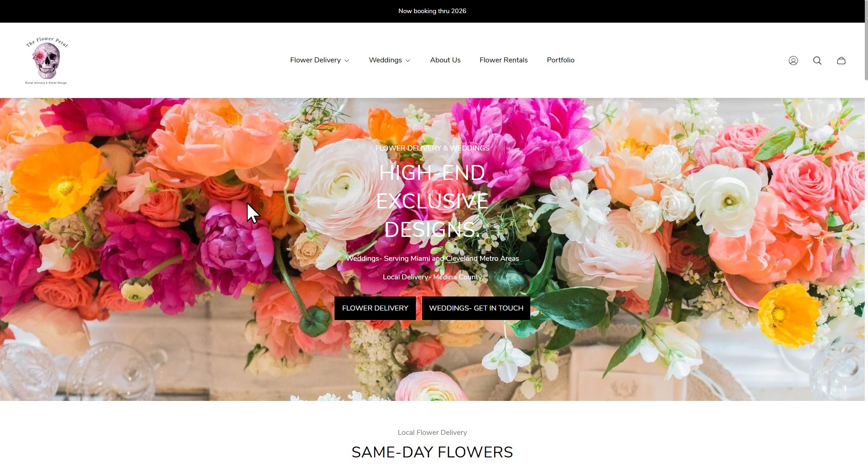This screenshot has width=868, height=466.
Task: Click WEDDINGS- GET IN TOUCH button
Action: click(476, 308)
